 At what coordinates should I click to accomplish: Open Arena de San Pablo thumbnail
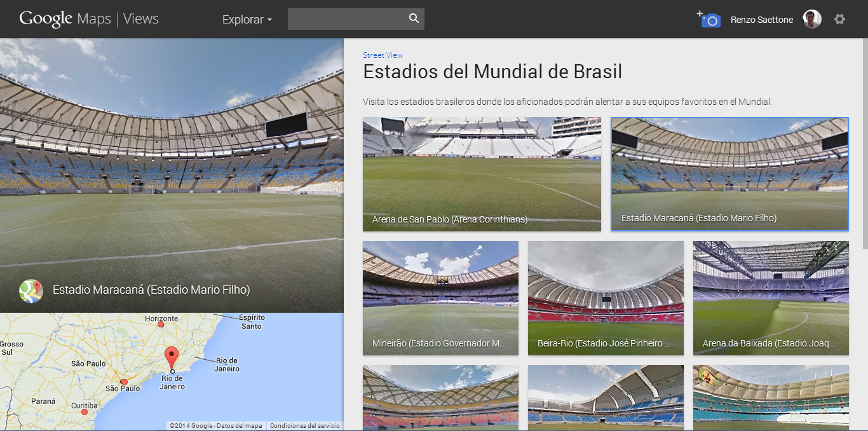[482, 174]
